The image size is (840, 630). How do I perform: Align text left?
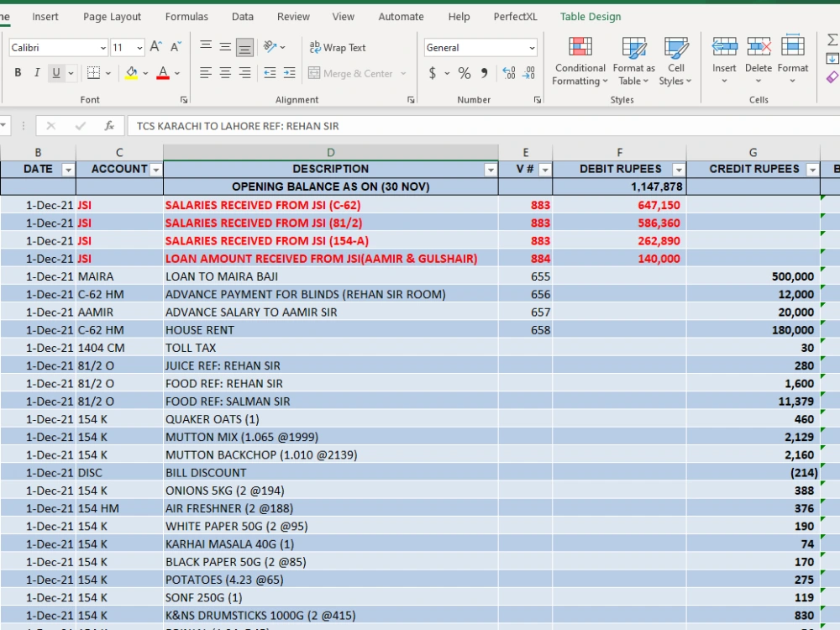click(x=206, y=73)
